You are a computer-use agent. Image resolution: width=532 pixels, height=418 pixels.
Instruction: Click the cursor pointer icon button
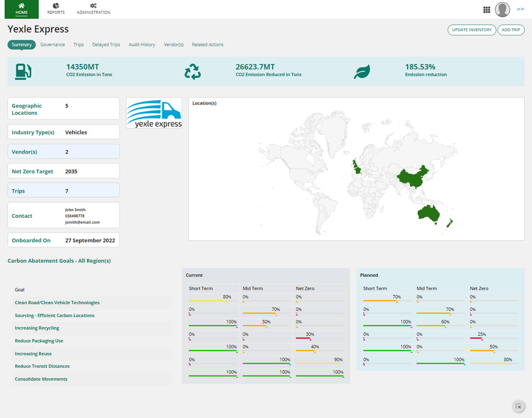tap(518, 406)
